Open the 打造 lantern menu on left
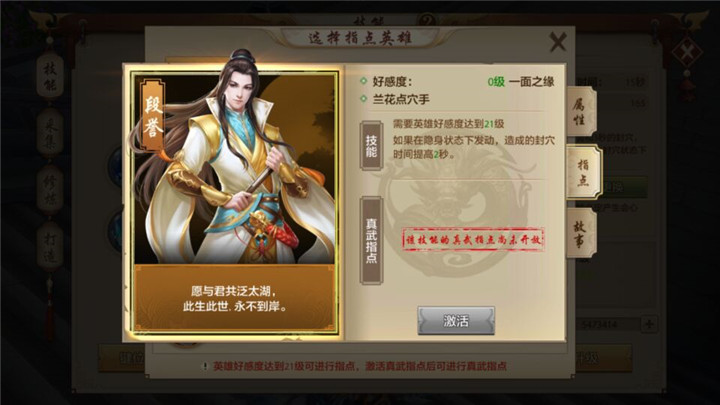Viewport: 720px width, 405px height. [x=50, y=248]
